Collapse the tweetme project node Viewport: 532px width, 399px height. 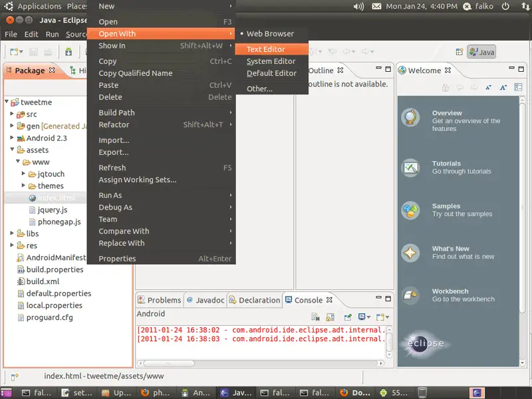click(7, 102)
